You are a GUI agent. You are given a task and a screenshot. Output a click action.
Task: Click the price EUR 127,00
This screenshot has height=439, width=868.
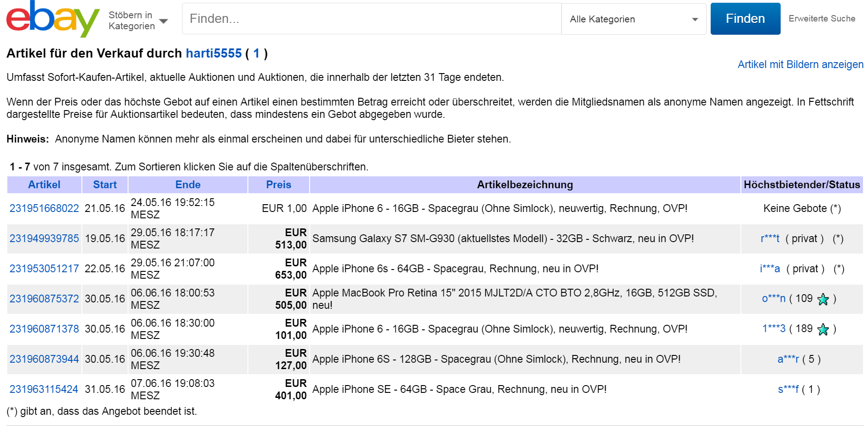(291, 359)
